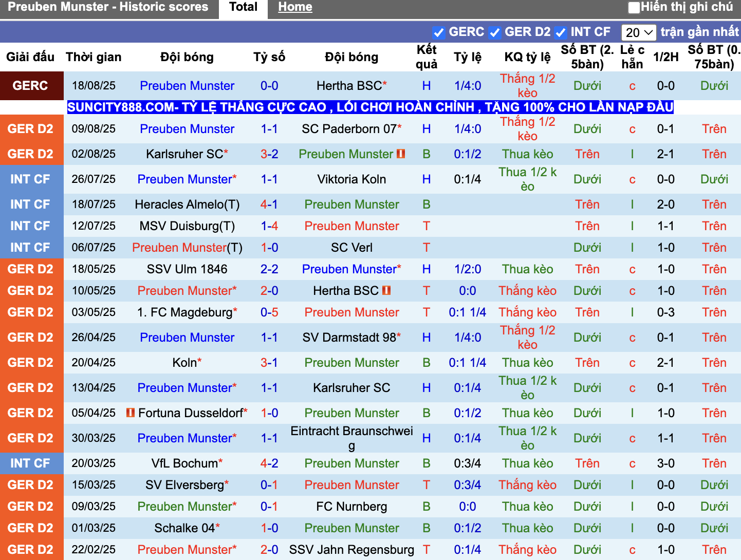Click the 0:3/4 odds on 15/03/25 row
This screenshot has width=741, height=560.
pos(468,485)
